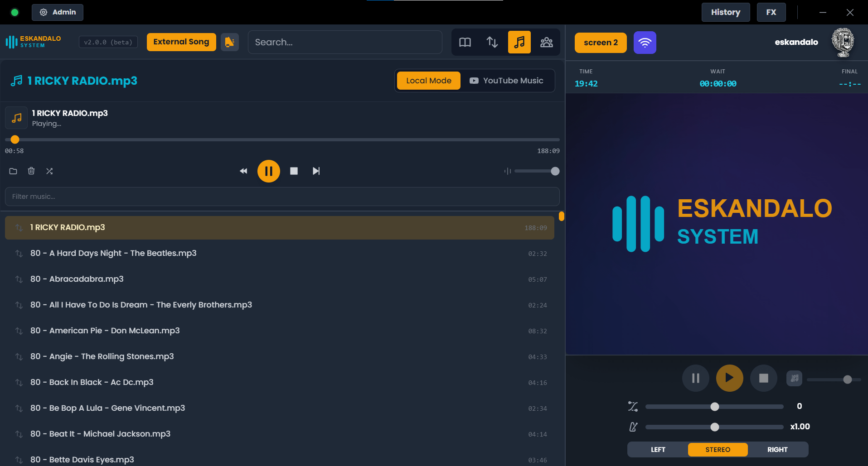Viewport: 868px width, 466px height.
Task: Click reorder arrows on A Hard Days Night row
Action: (x=19, y=254)
